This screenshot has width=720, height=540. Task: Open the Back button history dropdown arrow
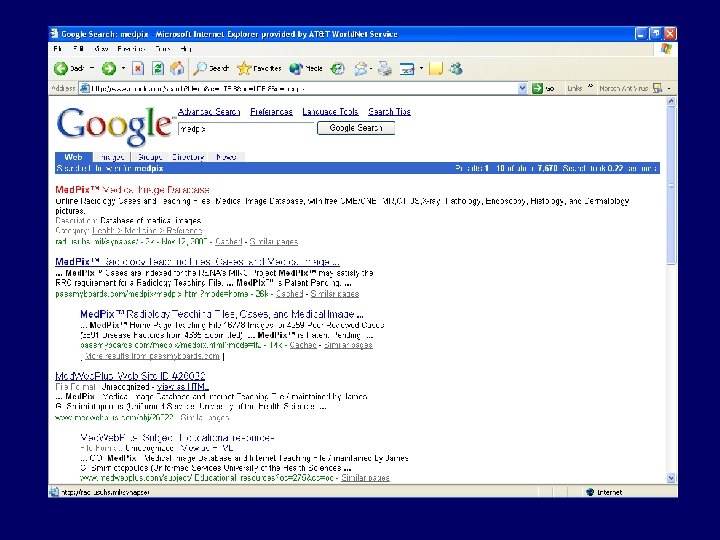point(92,68)
